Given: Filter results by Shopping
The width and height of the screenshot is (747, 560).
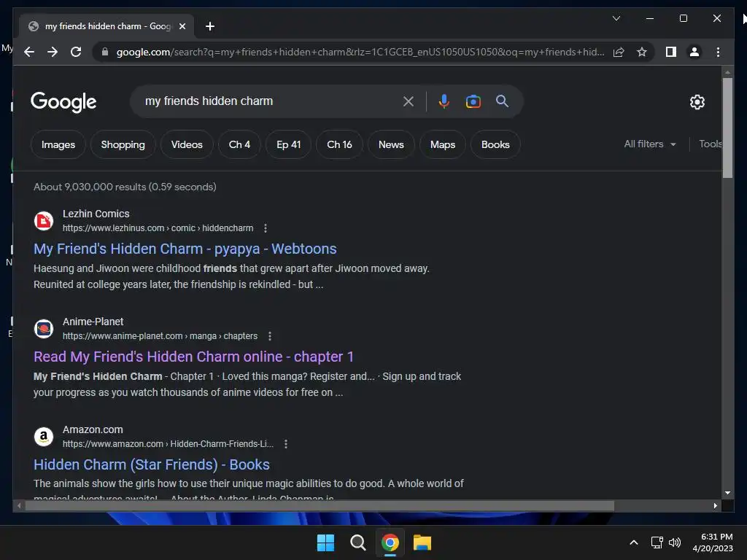Looking at the screenshot, I should click(123, 144).
